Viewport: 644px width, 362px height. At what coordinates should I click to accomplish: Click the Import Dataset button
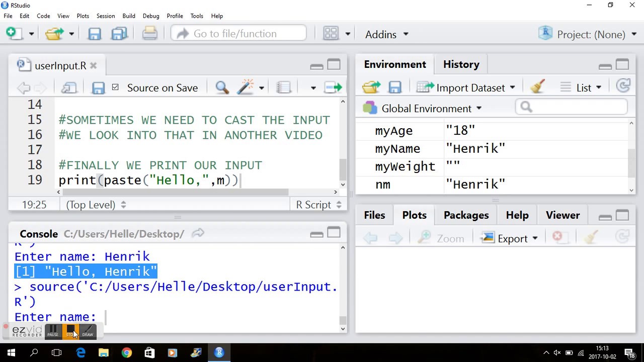[x=466, y=87]
